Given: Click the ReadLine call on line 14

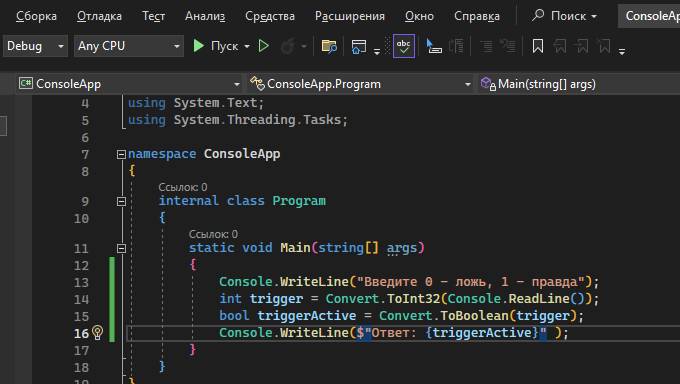Looking at the screenshot, I should [539, 299].
